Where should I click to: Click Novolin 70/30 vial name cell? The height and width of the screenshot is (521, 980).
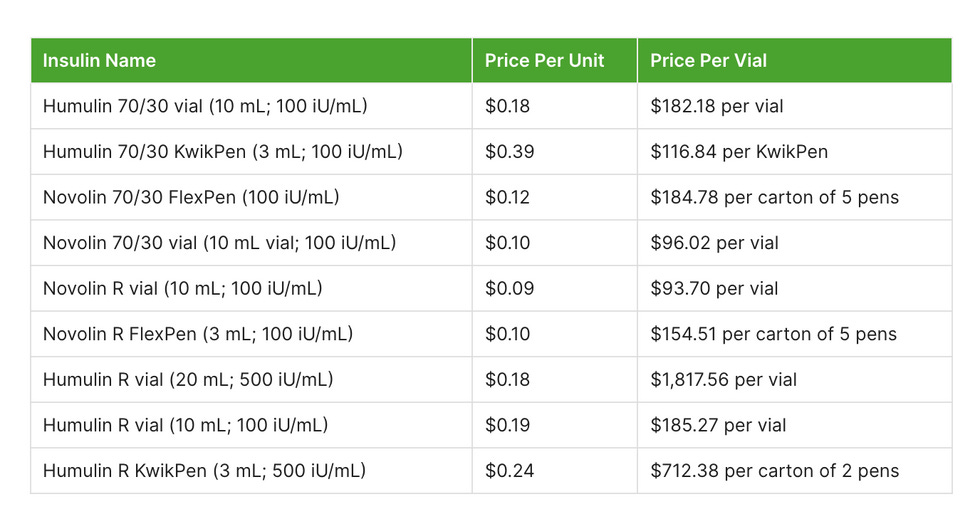(x=219, y=243)
